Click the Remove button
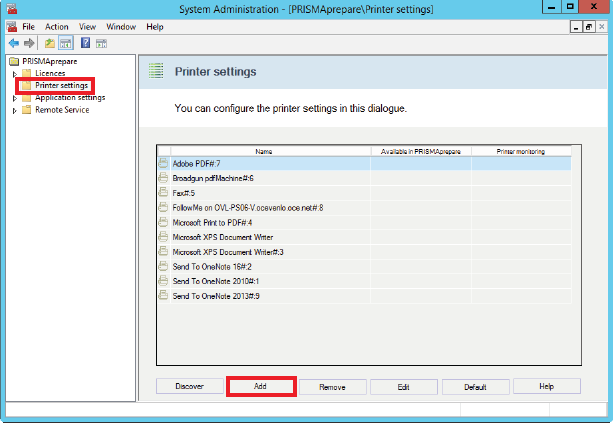The image size is (613, 423). coord(333,387)
